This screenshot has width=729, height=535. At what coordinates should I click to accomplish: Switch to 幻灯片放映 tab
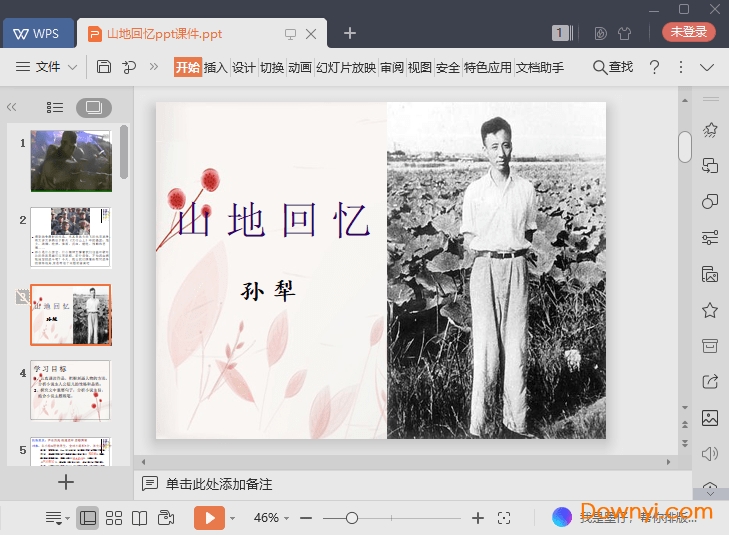[x=346, y=67]
